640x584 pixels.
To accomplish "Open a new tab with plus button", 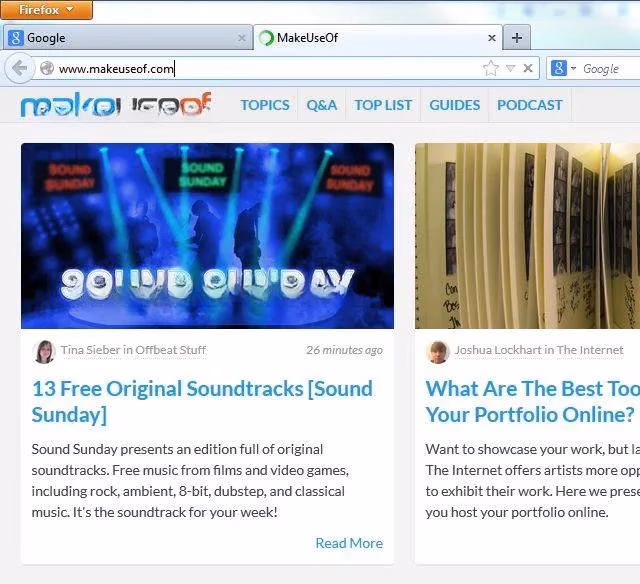I will [x=516, y=38].
